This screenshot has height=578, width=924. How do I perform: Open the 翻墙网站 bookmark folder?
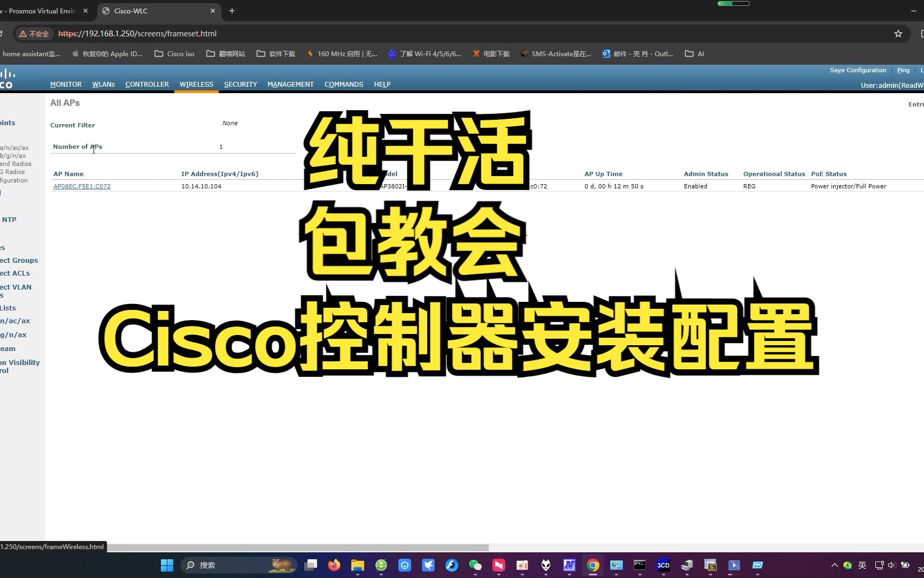click(226, 54)
